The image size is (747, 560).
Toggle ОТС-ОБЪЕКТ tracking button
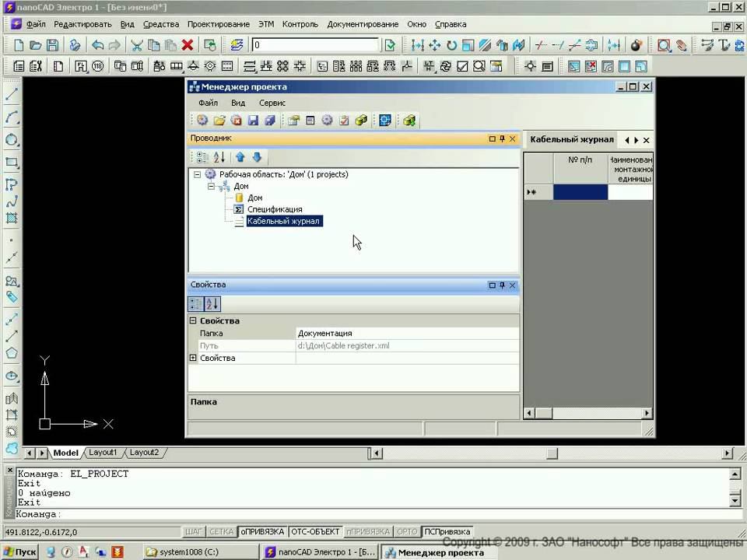point(315,531)
